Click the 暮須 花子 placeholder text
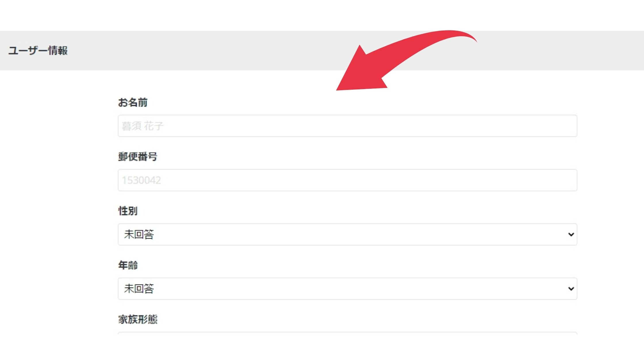This screenshot has height=362, width=644. [143, 126]
